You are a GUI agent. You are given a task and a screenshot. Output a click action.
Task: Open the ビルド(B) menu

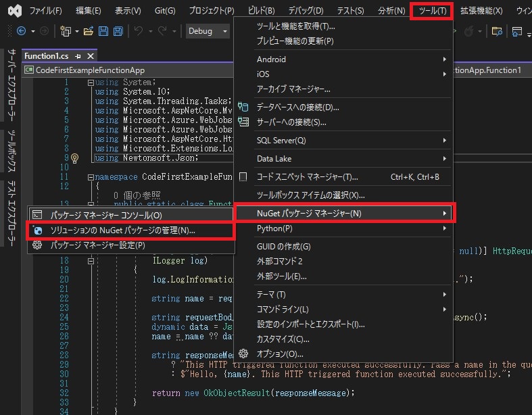click(x=261, y=11)
